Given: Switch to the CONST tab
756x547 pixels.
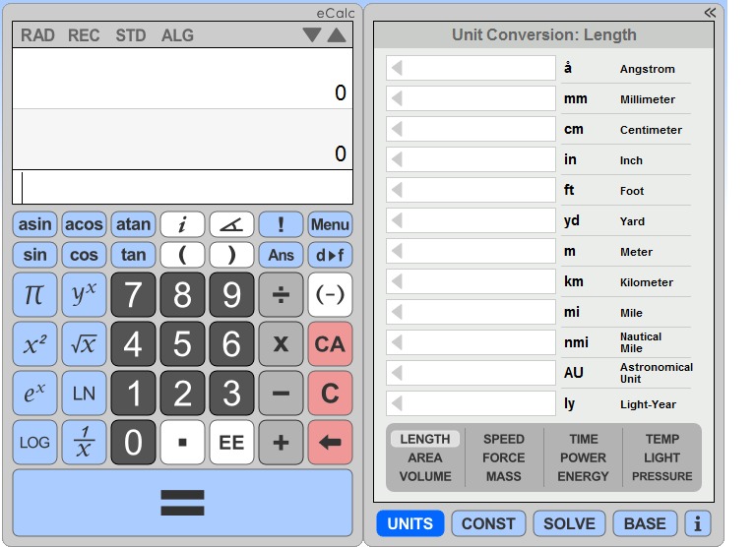Looking at the screenshot, I should pyautogui.click(x=488, y=523).
